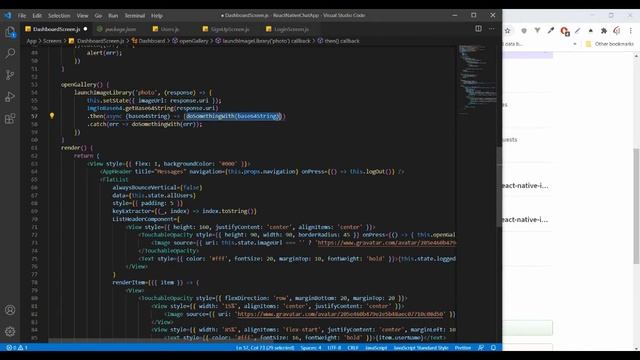Follow the gravatar URL link on line 82

(341, 314)
